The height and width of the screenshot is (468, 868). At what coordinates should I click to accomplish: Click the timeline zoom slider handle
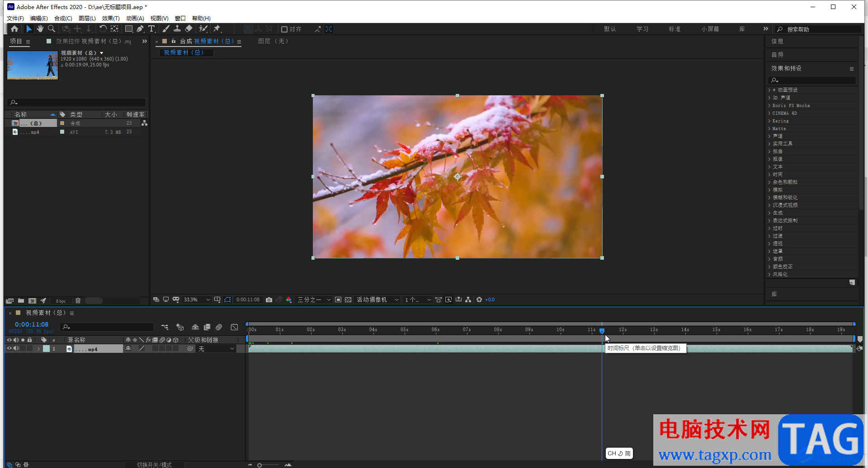pyautogui.click(x=259, y=465)
